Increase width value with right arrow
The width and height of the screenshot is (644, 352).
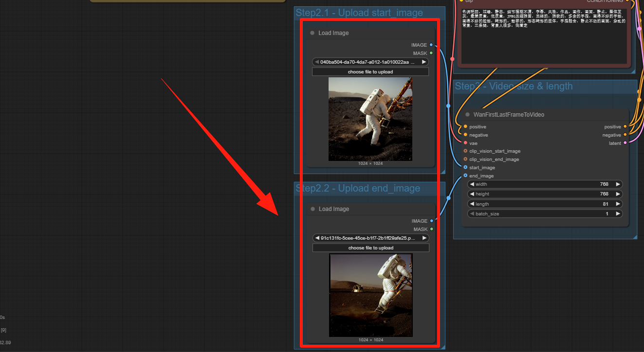point(618,184)
